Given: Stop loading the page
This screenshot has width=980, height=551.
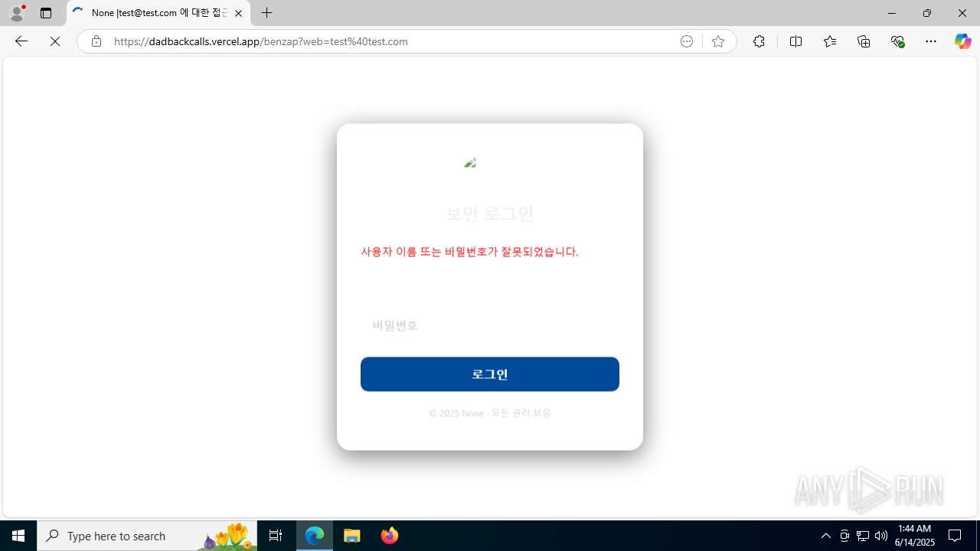Looking at the screenshot, I should [55, 41].
